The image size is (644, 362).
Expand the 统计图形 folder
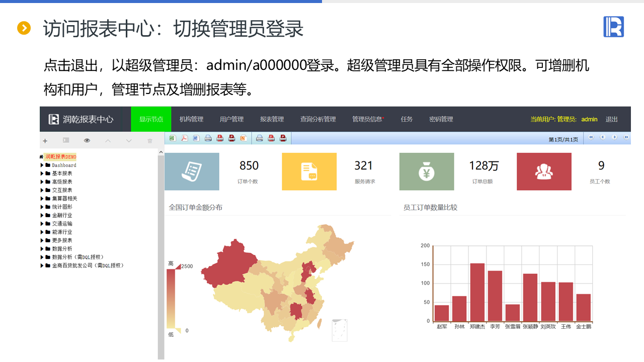(x=42, y=207)
